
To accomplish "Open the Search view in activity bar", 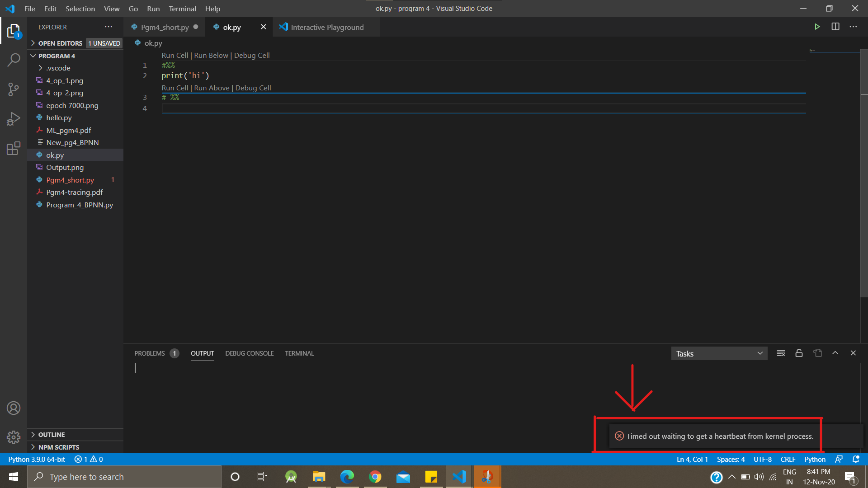I will [x=14, y=60].
